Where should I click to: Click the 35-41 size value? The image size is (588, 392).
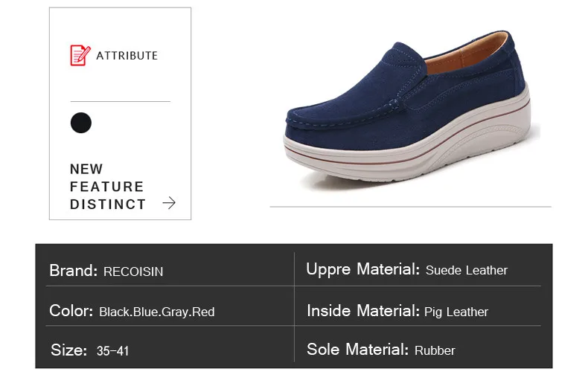tap(113, 351)
